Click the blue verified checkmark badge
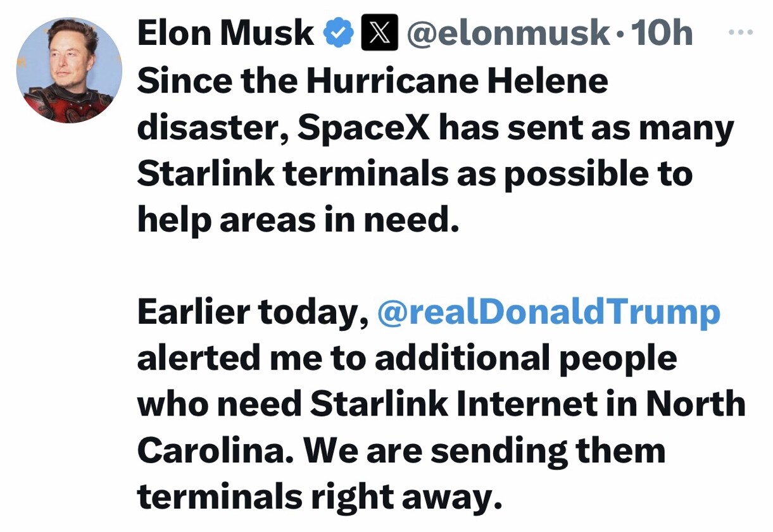 pos(339,33)
